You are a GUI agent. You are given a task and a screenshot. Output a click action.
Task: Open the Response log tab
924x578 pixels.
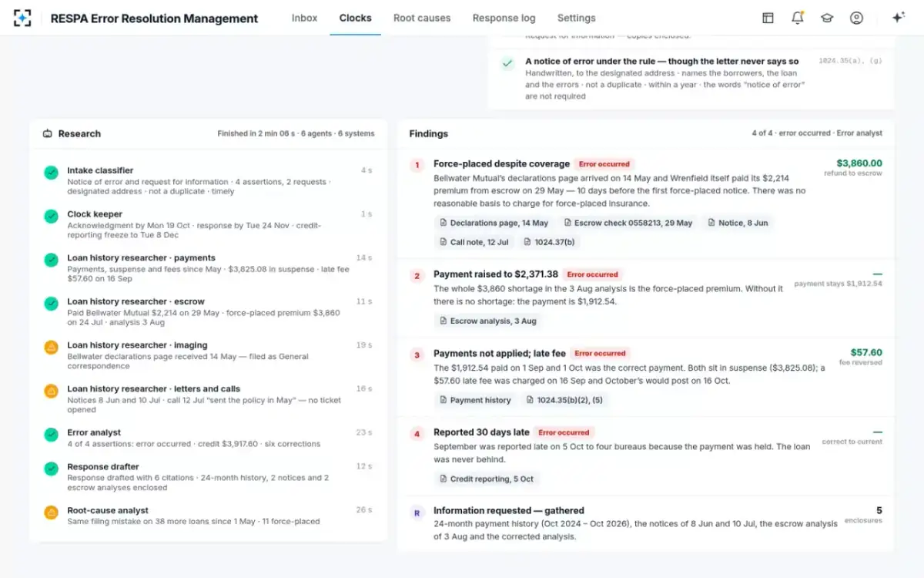504,18
